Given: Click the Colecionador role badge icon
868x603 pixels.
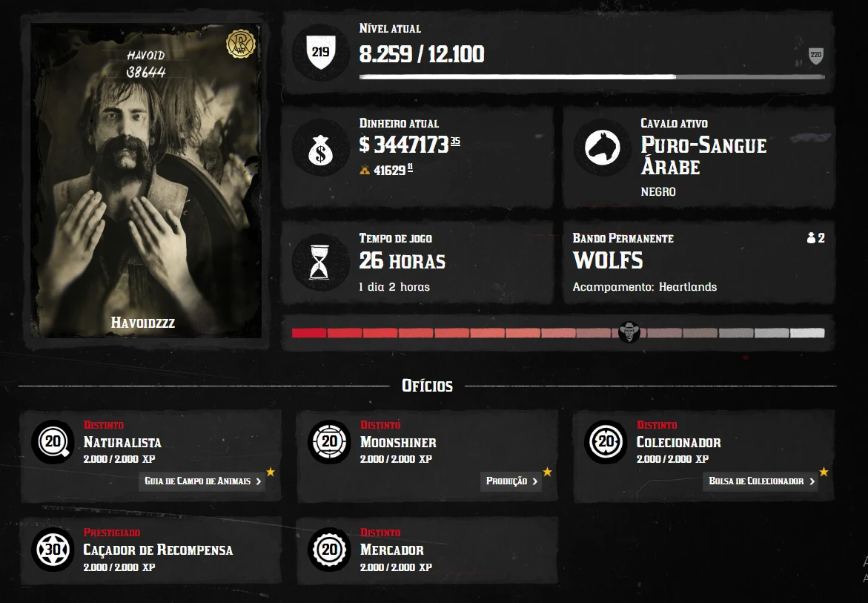Looking at the screenshot, I should point(606,442).
